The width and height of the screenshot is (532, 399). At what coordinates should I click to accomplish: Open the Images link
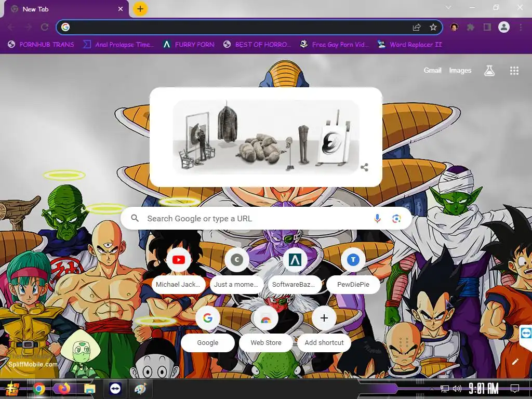click(x=460, y=70)
